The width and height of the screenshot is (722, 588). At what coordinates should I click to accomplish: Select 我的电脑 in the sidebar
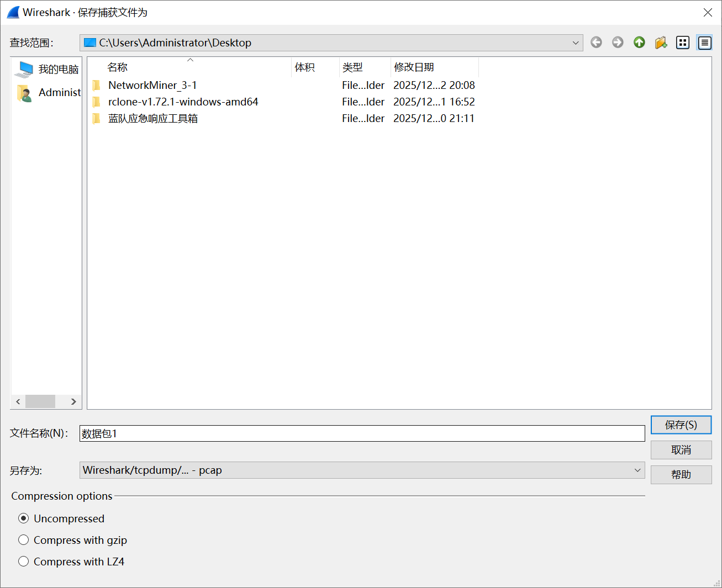(x=59, y=70)
